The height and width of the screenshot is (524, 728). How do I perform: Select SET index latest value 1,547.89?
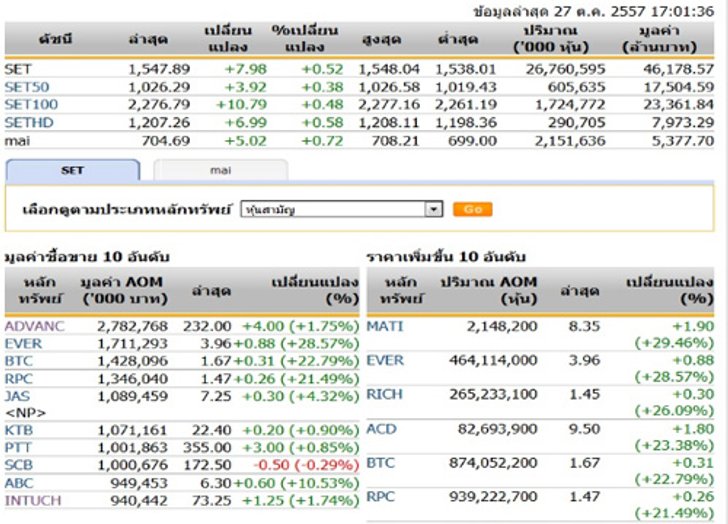(159, 69)
